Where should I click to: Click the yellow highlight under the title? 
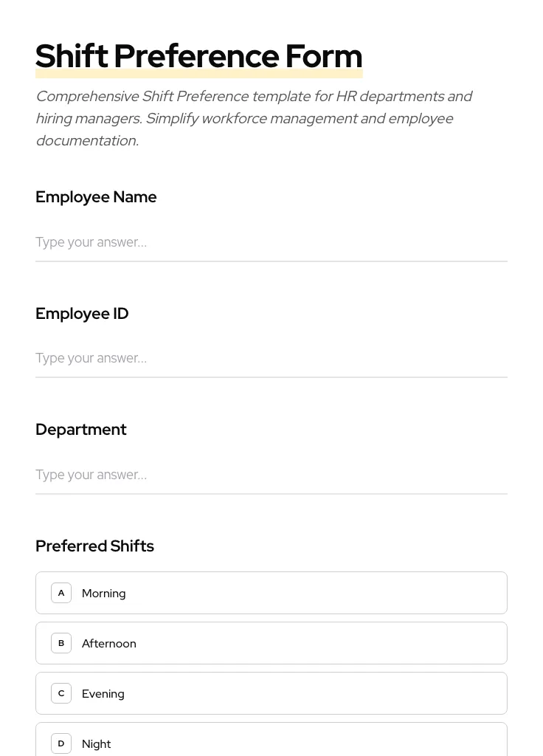198,72
